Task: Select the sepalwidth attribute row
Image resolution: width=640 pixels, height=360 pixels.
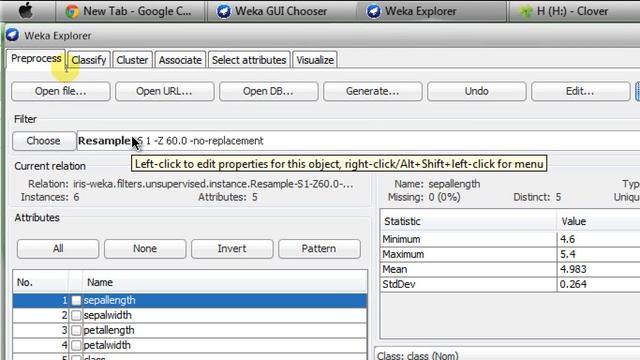Action: click(190, 316)
